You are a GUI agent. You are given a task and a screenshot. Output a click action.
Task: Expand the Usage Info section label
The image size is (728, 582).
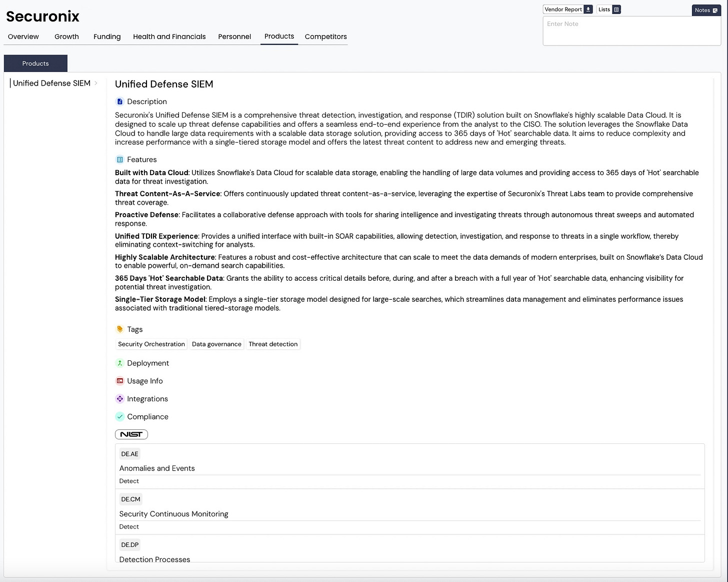145,381
